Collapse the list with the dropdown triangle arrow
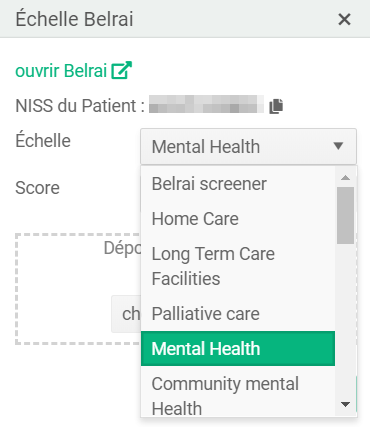Screen dimensions: 370x427 (338, 146)
